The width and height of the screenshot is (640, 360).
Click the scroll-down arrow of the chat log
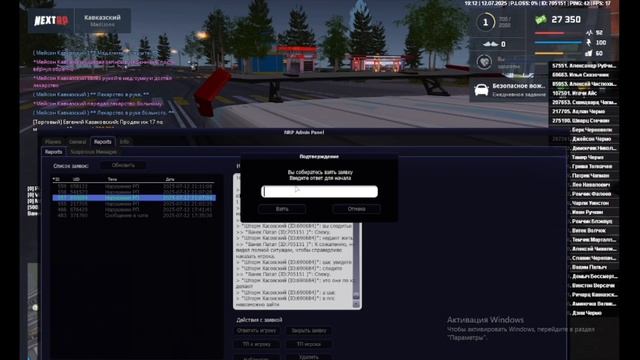pos(356,304)
